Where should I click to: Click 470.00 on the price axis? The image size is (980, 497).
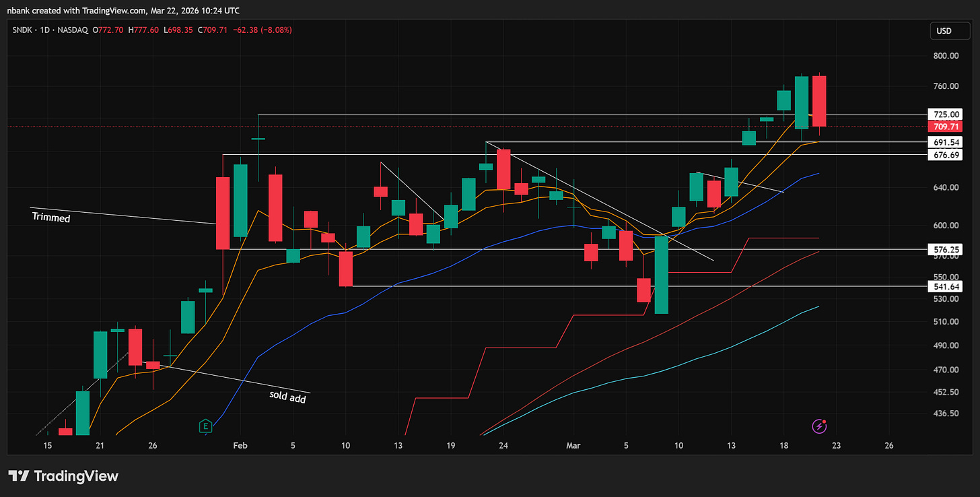pos(945,370)
